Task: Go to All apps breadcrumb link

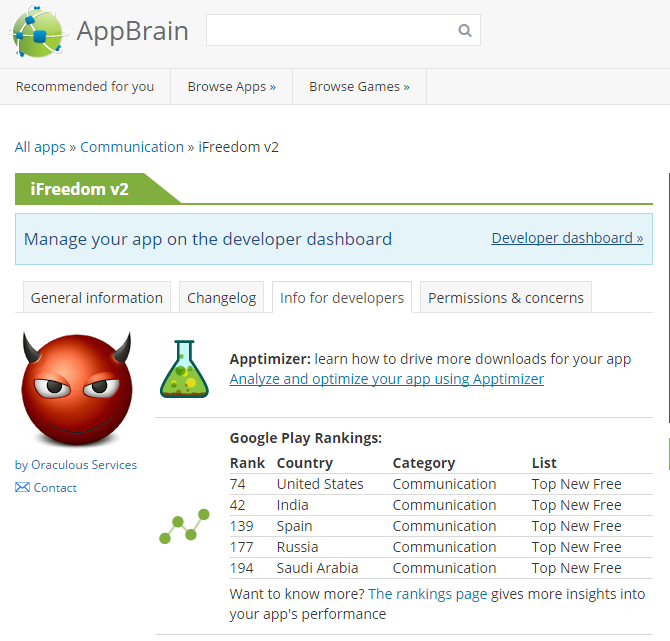Action: tap(40, 147)
